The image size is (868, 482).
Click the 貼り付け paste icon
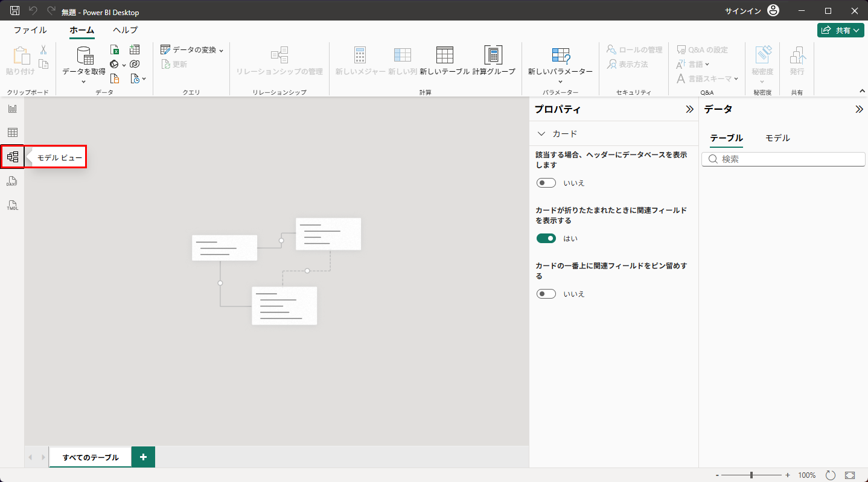[x=21, y=55]
